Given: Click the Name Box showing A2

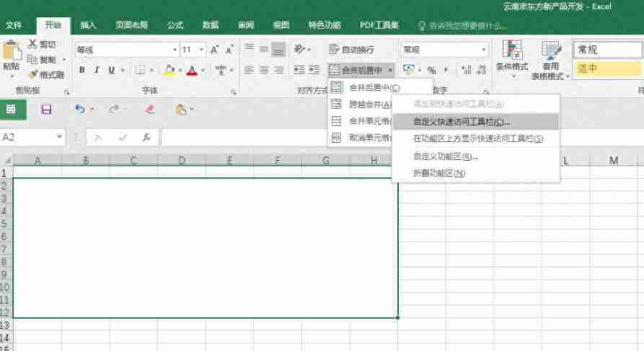Looking at the screenshot, I should click(27, 137).
